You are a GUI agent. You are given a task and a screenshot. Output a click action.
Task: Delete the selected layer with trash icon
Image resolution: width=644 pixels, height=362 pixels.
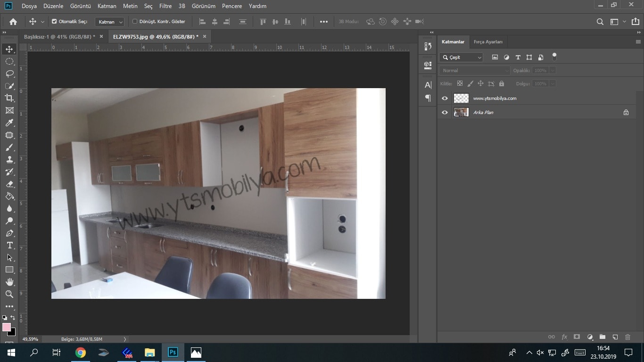click(627, 337)
